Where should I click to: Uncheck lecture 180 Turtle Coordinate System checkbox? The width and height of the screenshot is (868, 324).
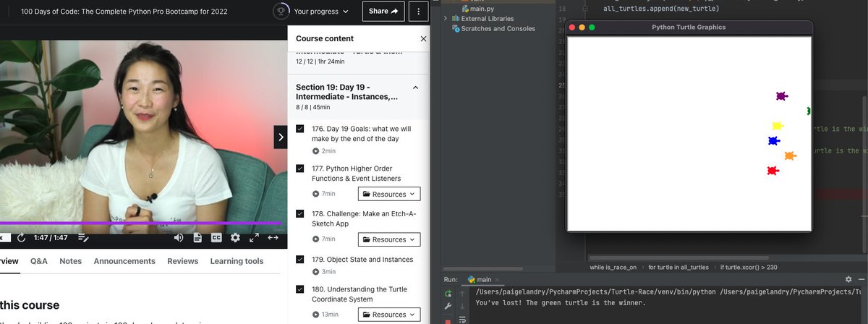(300, 289)
